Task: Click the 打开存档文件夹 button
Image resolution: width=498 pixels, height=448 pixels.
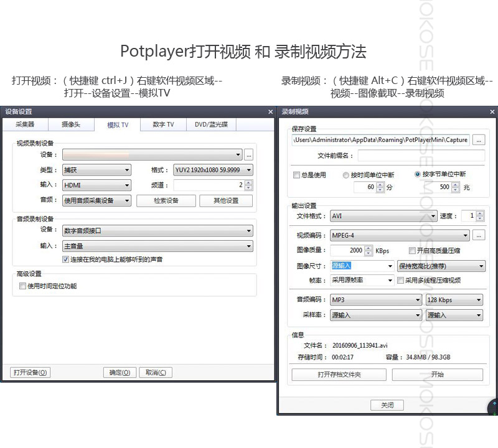Action: pyautogui.click(x=339, y=375)
